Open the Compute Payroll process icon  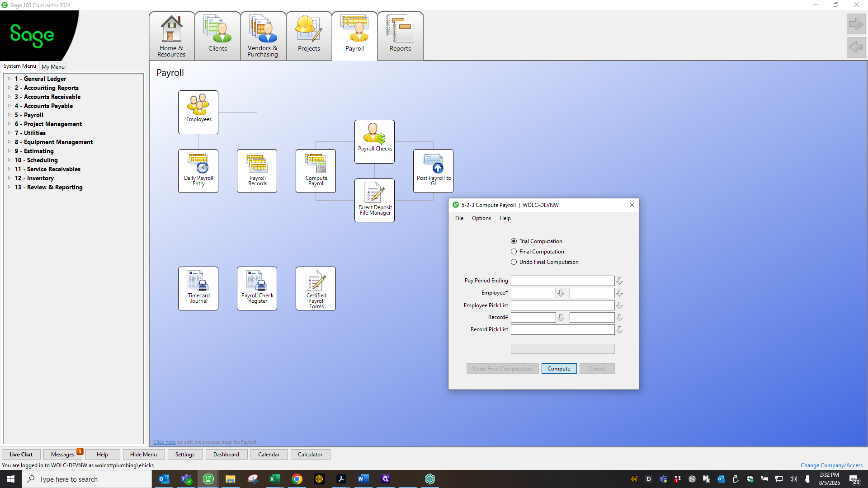click(316, 171)
